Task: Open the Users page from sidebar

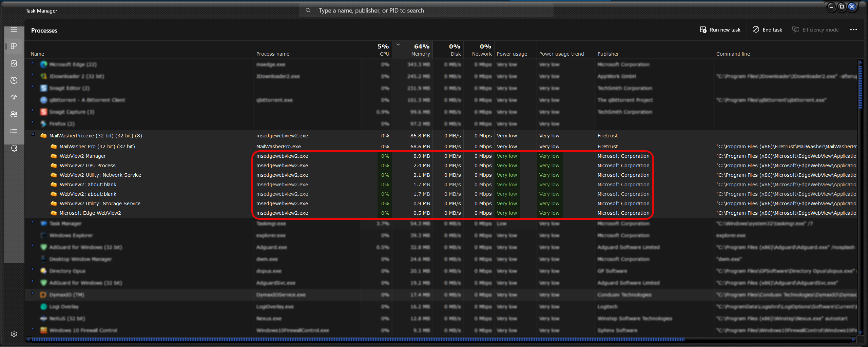Action: (x=14, y=114)
